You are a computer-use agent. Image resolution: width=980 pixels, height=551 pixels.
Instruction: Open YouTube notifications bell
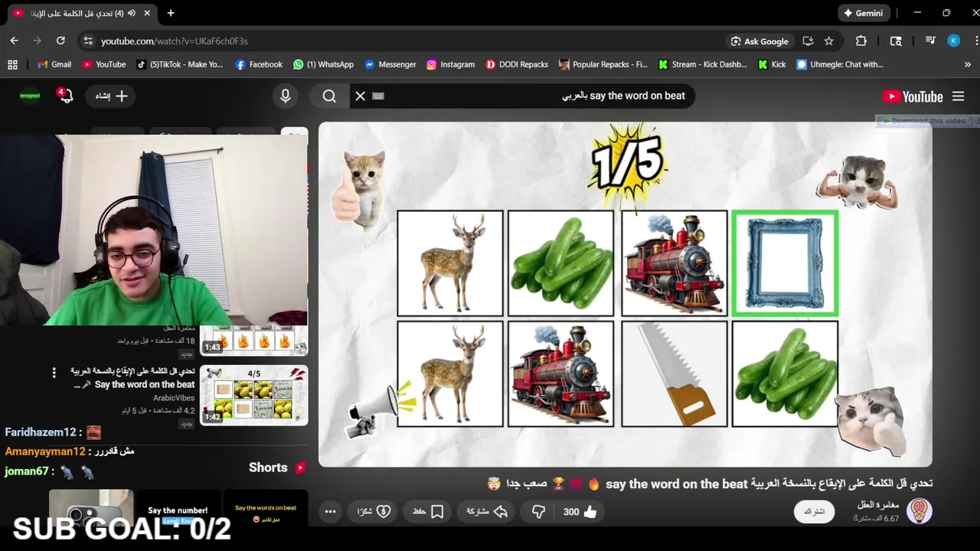[x=65, y=96]
